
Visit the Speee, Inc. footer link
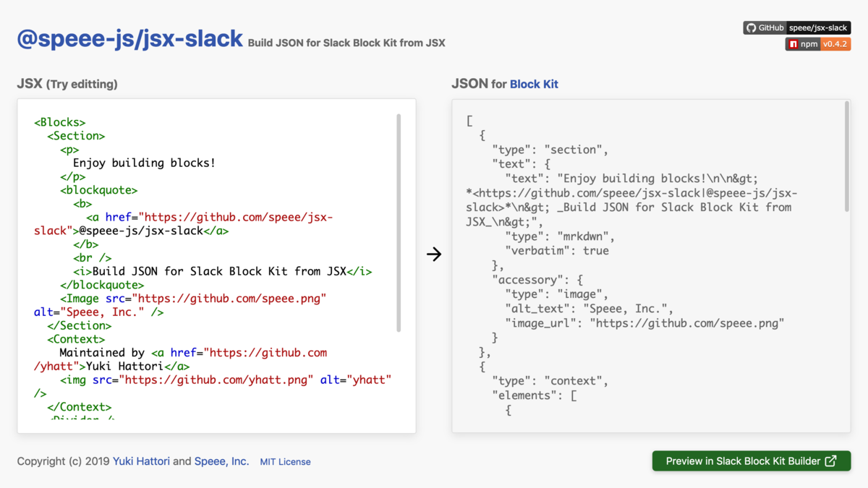click(x=221, y=461)
